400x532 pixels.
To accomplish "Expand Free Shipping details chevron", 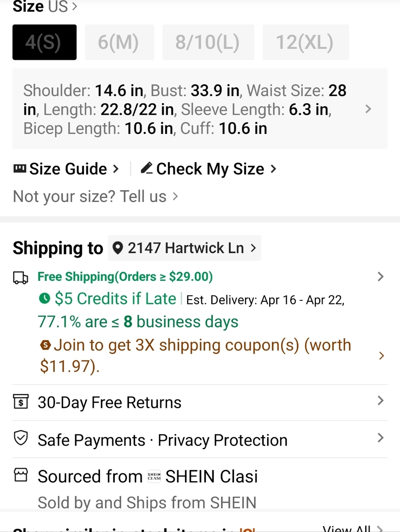I will (x=380, y=276).
